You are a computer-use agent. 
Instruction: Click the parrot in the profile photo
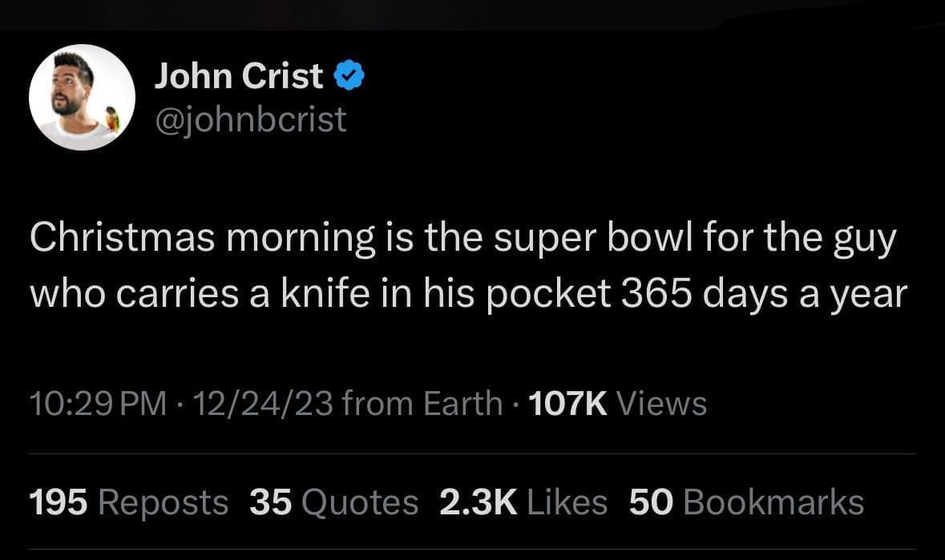(112, 118)
